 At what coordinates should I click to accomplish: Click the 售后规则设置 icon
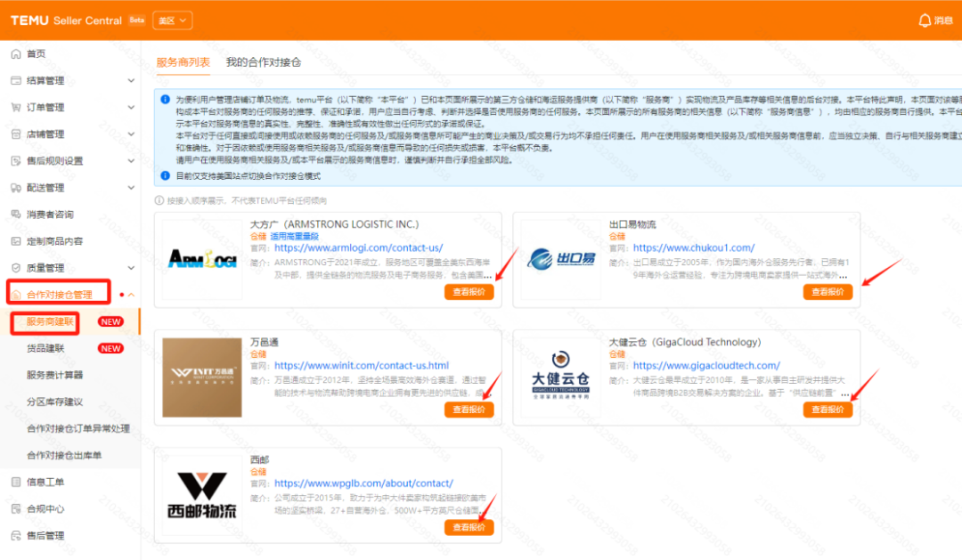[x=16, y=161]
